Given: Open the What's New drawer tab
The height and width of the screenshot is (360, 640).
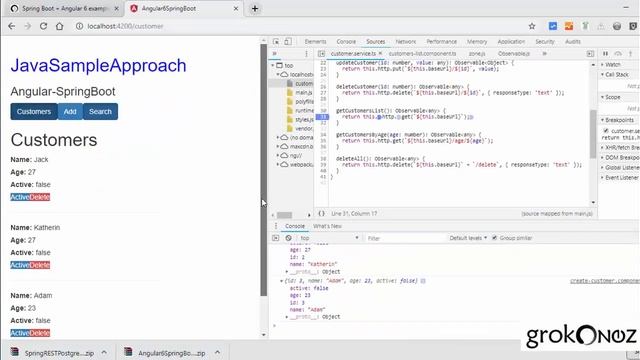Looking at the screenshot, I should pos(327,226).
